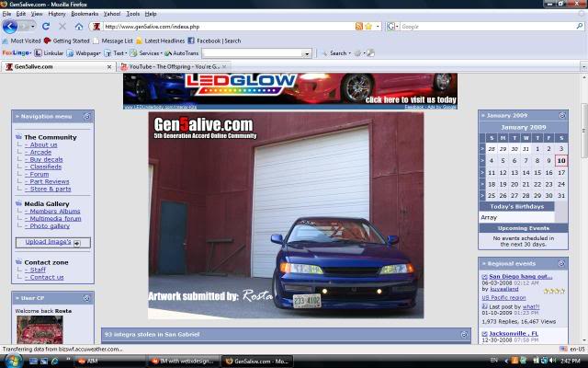
Task: Open the back/forward history dropdown arrow
Action: 33,27
